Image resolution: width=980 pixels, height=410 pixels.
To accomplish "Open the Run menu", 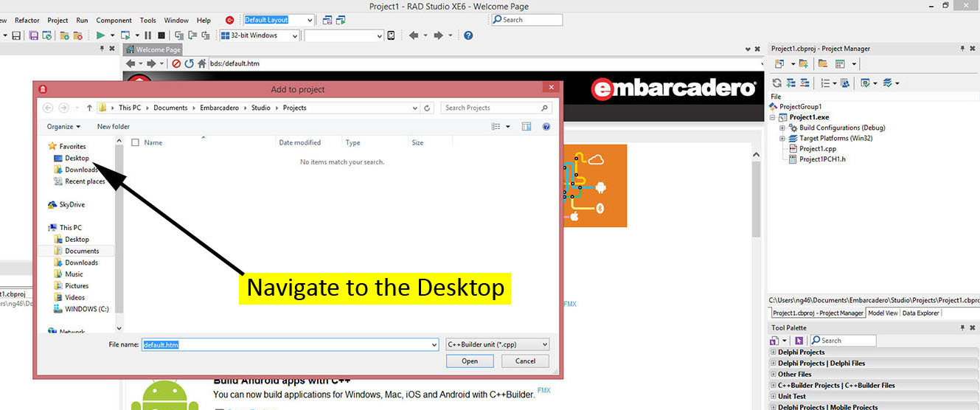I will point(82,20).
